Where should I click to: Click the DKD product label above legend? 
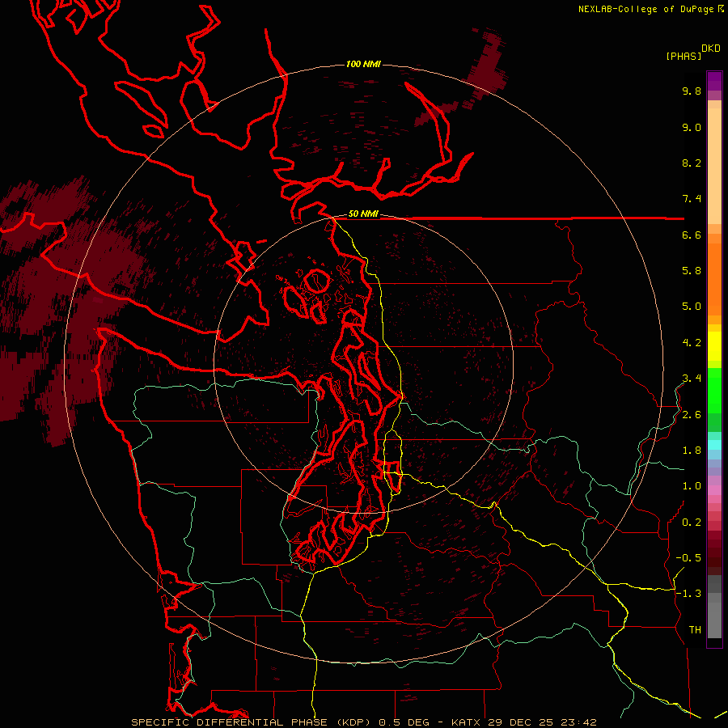pos(711,49)
